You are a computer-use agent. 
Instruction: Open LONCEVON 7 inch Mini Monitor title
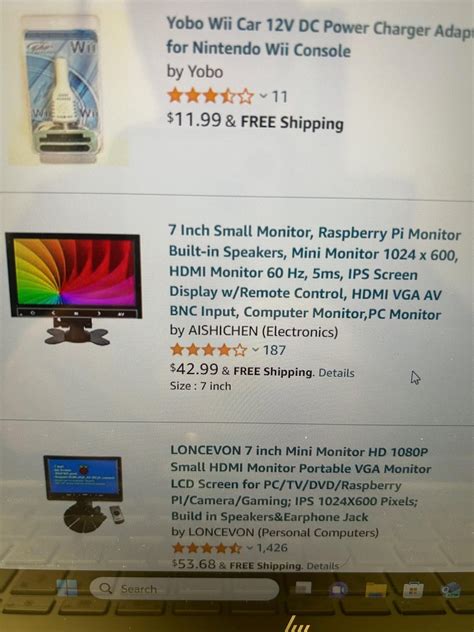pos(301,483)
